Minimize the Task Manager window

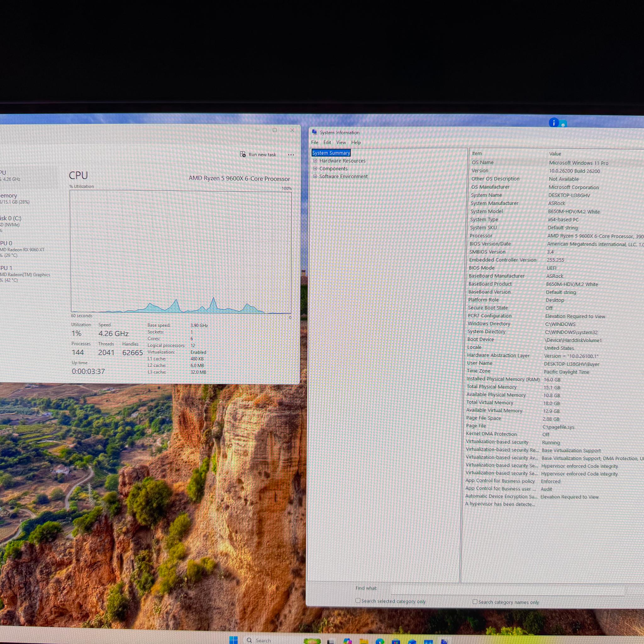pos(257,130)
